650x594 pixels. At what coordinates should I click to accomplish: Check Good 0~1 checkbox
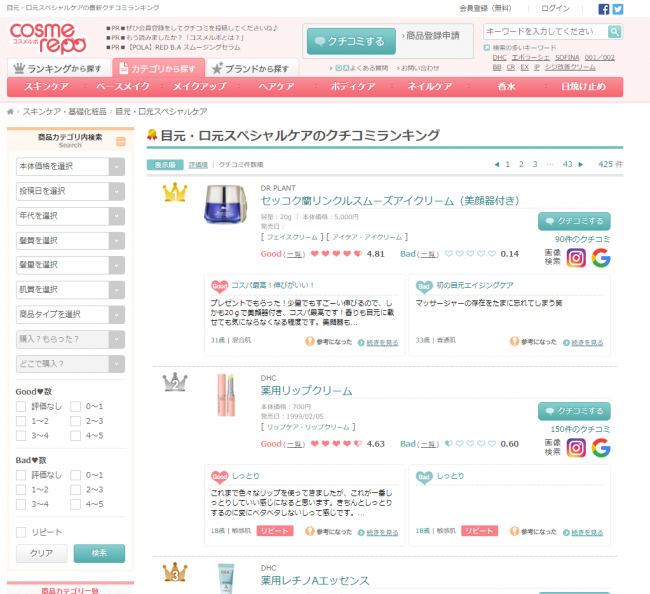click(x=75, y=407)
